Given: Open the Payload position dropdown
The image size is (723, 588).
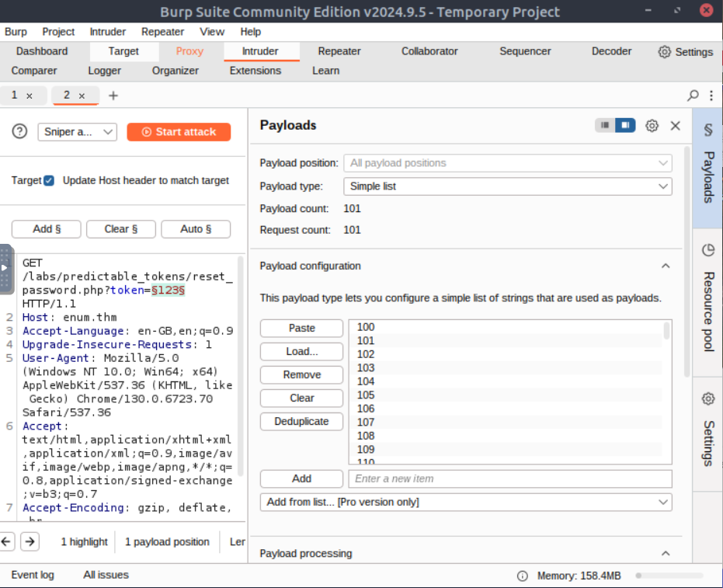Looking at the screenshot, I should click(x=507, y=163).
